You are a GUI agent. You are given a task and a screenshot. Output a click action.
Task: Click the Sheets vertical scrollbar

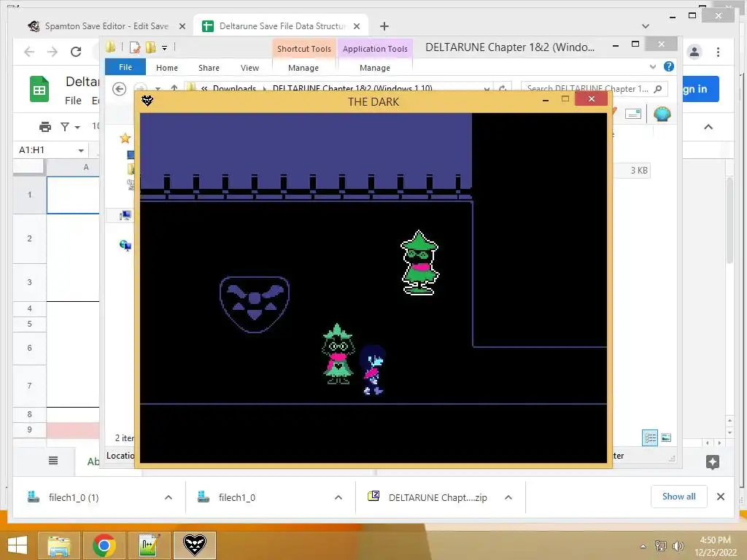pos(729,220)
